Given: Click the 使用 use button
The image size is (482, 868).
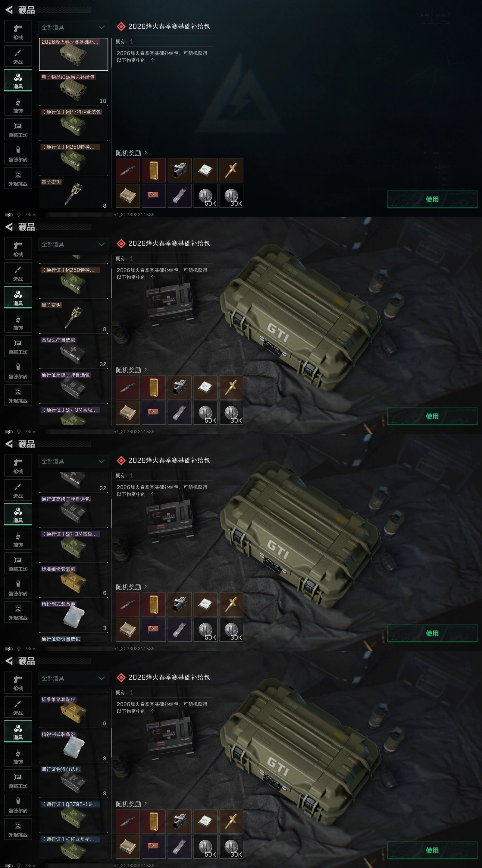Looking at the screenshot, I should tap(432, 199).
